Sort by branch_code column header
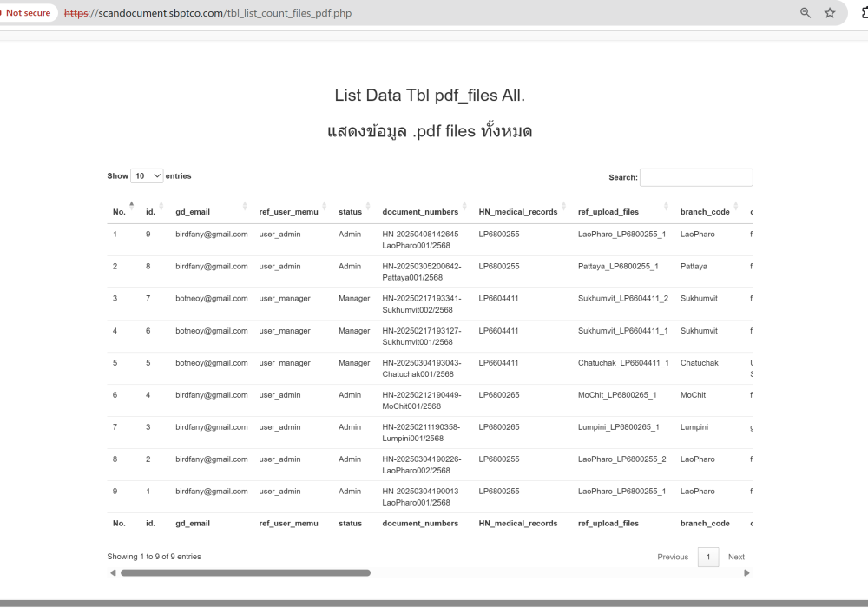868x608 pixels. (705, 211)
